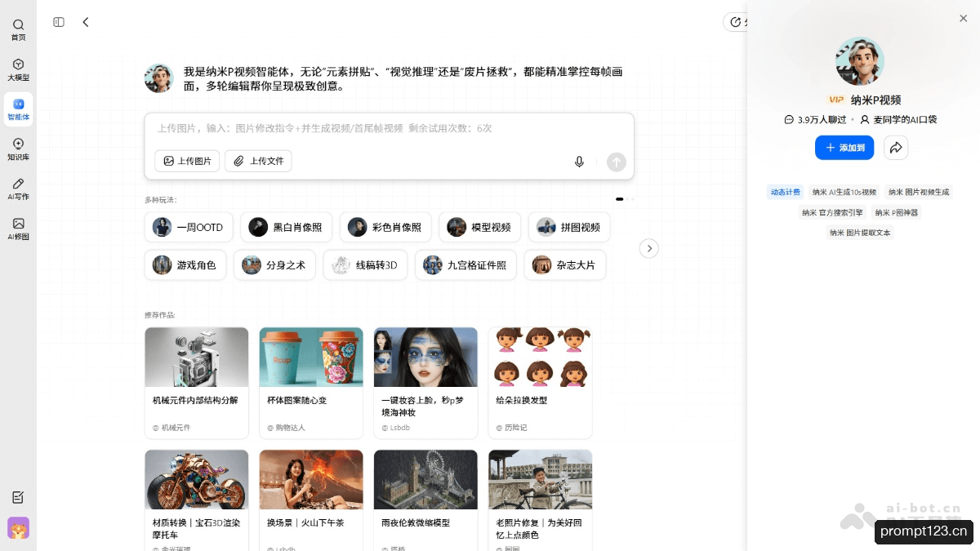The image size is (980, 551).
Task: Click the microphone voice input icon
Action: tap(579, 162)
